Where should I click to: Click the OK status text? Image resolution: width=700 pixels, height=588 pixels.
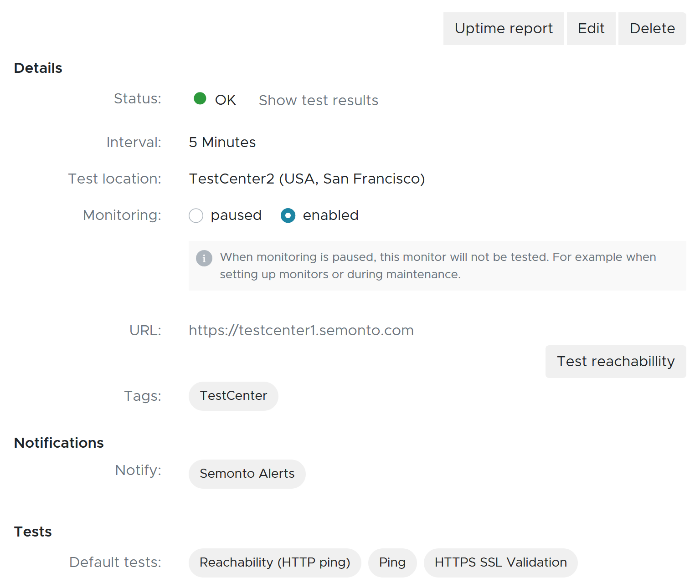pos(226,100)
